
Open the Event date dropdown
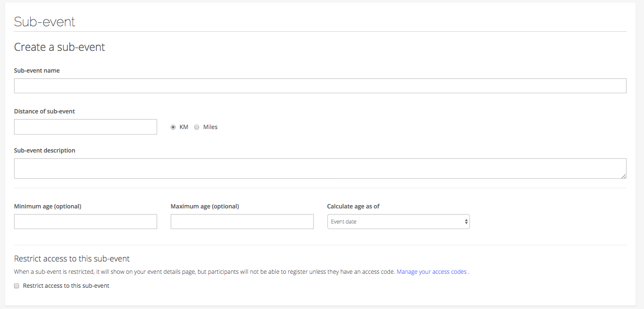pyautogui.click(x=398, y=222)
